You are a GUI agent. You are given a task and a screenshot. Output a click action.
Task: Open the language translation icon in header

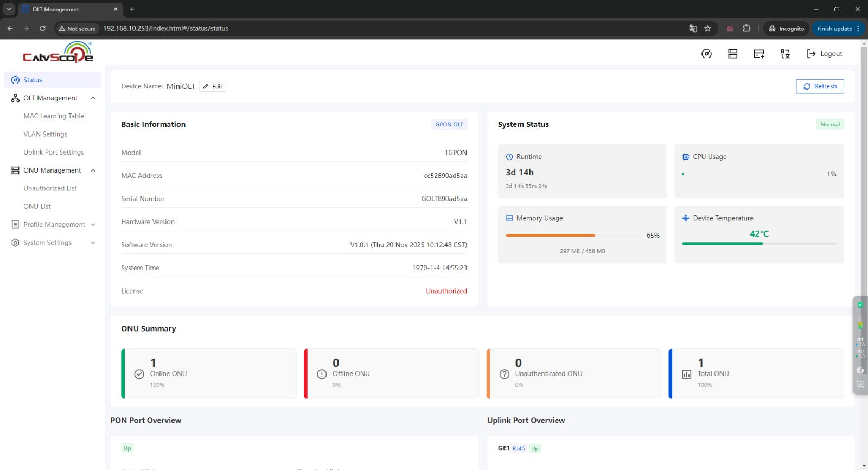[x=785, y=54]
